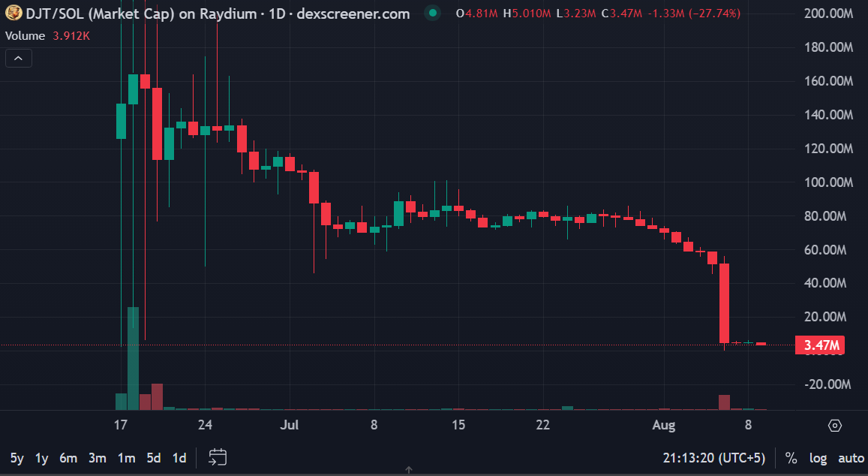Click the 22 date label on time axis
868x476 pixels.
tap(543, 425)
